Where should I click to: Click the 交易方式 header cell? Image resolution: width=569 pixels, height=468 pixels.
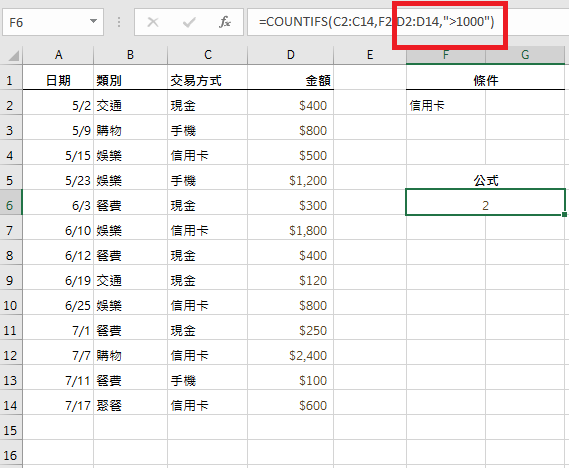click(208, 81)
